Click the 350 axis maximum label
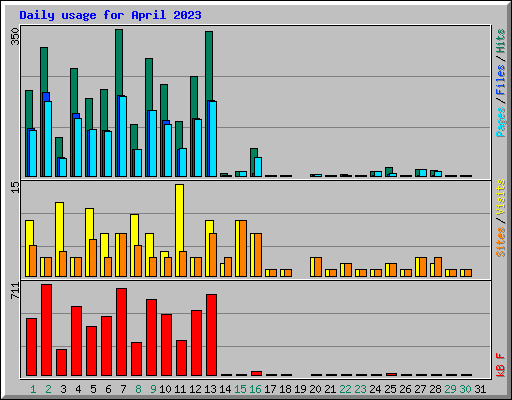 (15, 37)
